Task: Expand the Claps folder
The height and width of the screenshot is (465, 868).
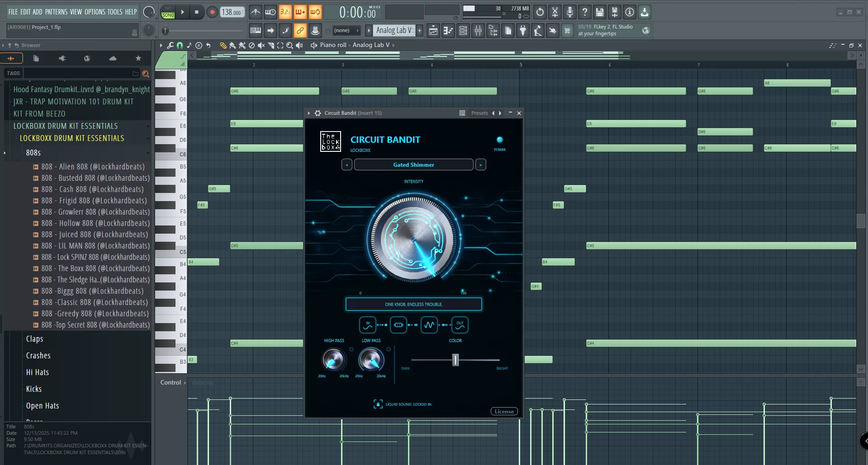Action: pos(34,339)
